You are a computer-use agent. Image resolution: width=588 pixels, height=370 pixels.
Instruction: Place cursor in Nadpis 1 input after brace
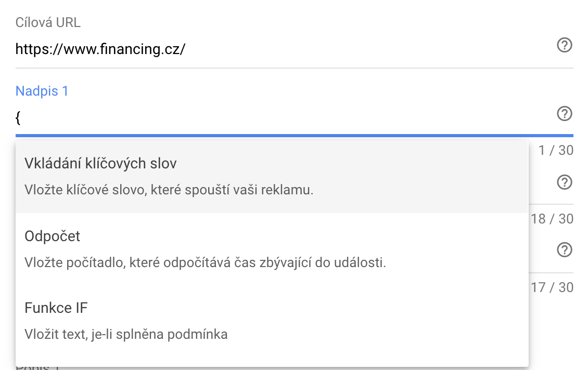(x=285, y=118)
